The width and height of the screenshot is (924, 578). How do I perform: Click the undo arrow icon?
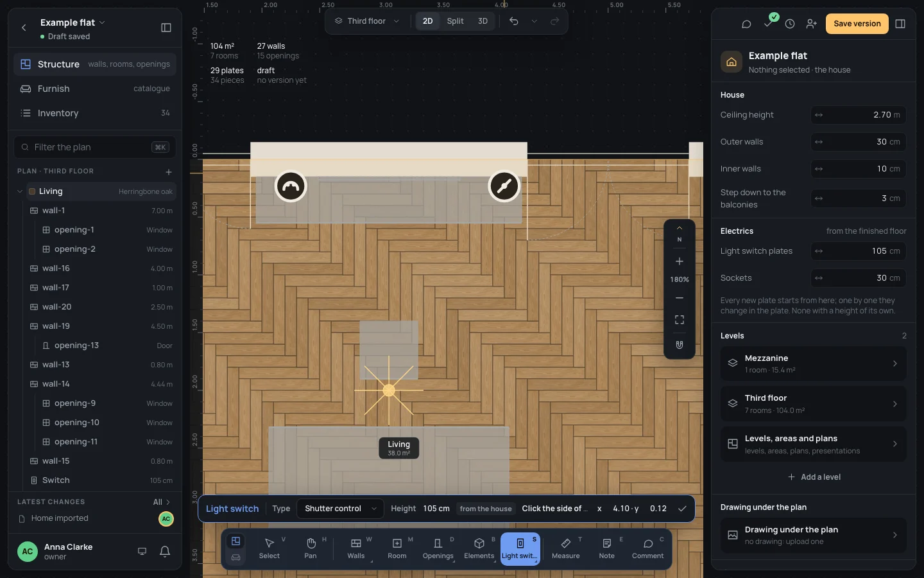point(514,21)
